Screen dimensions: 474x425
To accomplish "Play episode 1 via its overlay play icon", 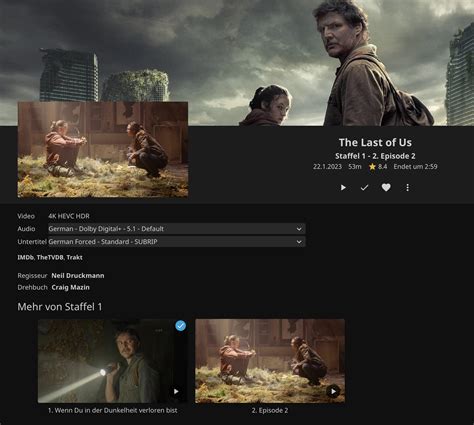I will point(176,391).
